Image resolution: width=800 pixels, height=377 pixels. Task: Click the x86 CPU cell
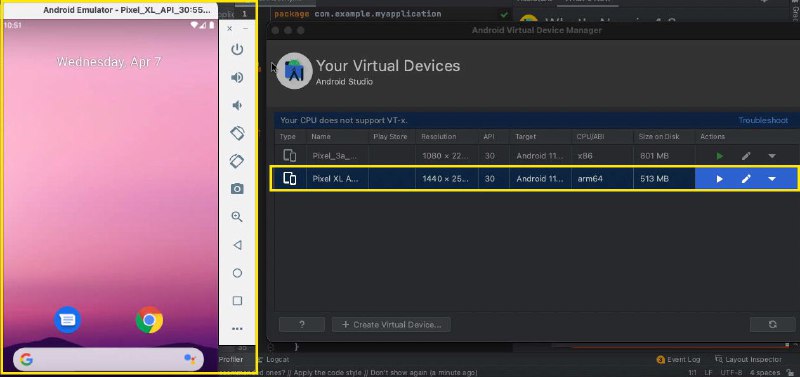click(x=585, y=156)
